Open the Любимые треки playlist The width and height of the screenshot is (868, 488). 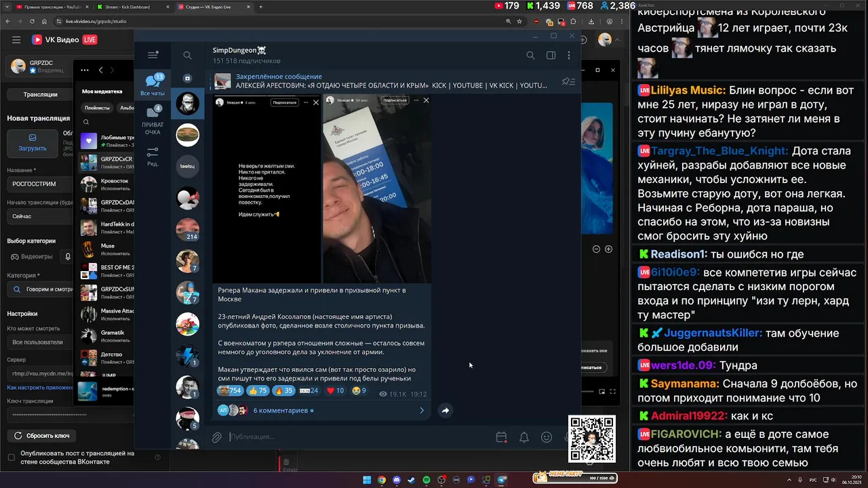pyautogui.click(x=106, y=141)
